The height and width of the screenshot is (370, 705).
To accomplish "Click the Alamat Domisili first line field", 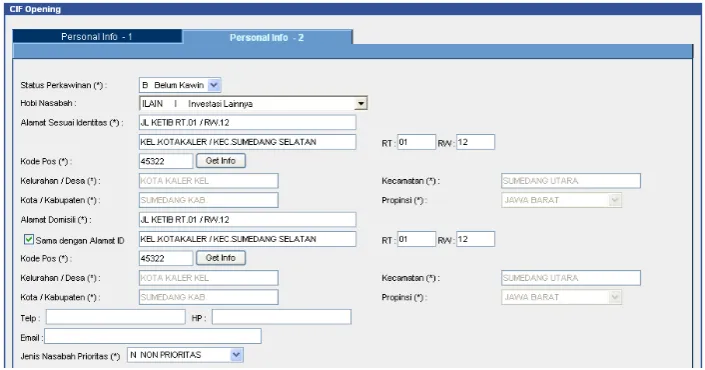I will (x=247, y=219).
